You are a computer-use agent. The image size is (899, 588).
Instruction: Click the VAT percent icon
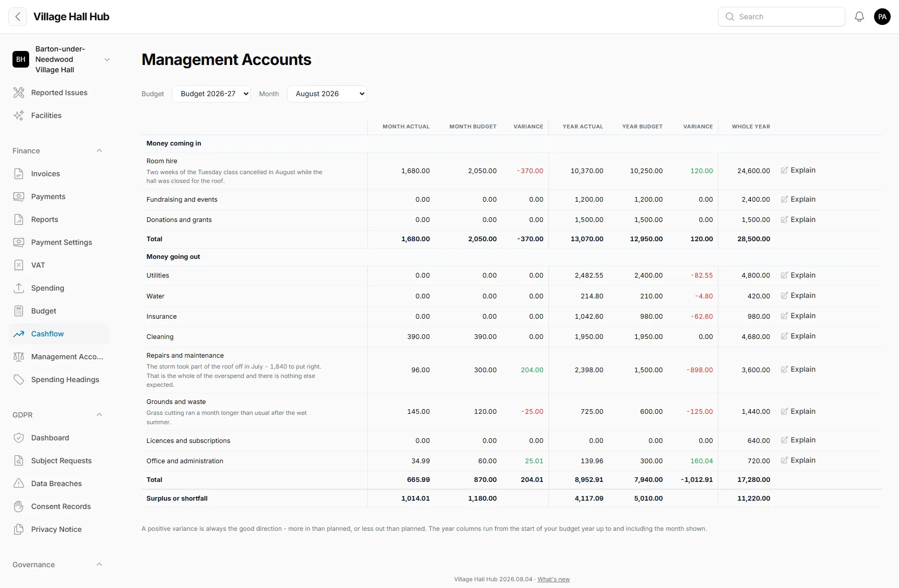(x=19, y=265)
